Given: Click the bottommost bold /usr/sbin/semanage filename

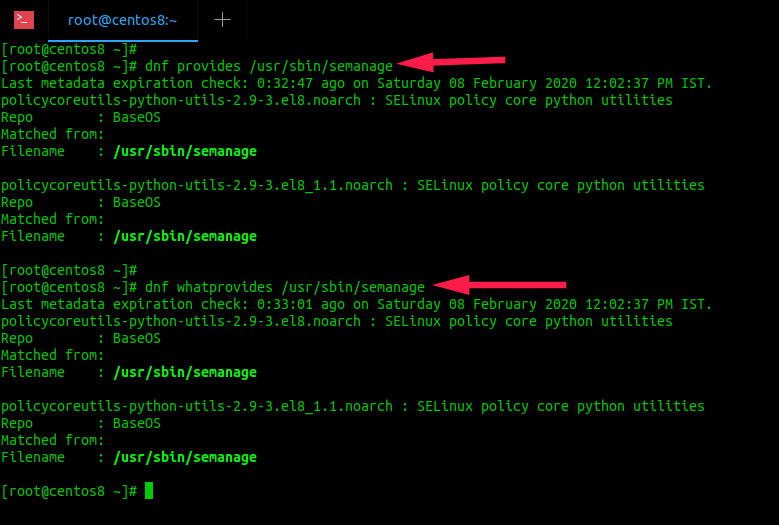Looking at the screenshot, I should tap(185, 457).
